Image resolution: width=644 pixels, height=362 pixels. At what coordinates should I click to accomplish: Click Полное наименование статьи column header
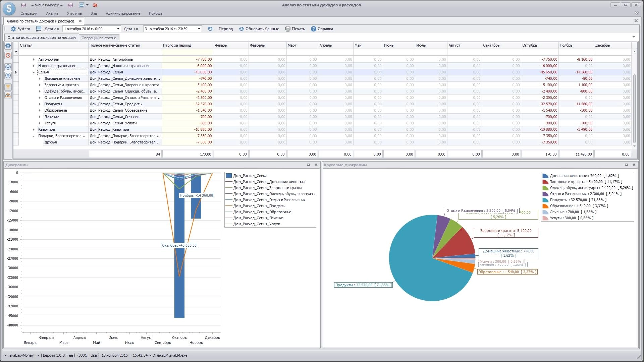point(125,45)
